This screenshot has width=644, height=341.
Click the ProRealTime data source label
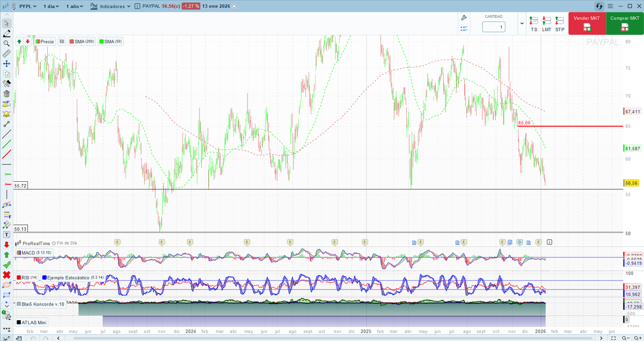pos(35,243)
